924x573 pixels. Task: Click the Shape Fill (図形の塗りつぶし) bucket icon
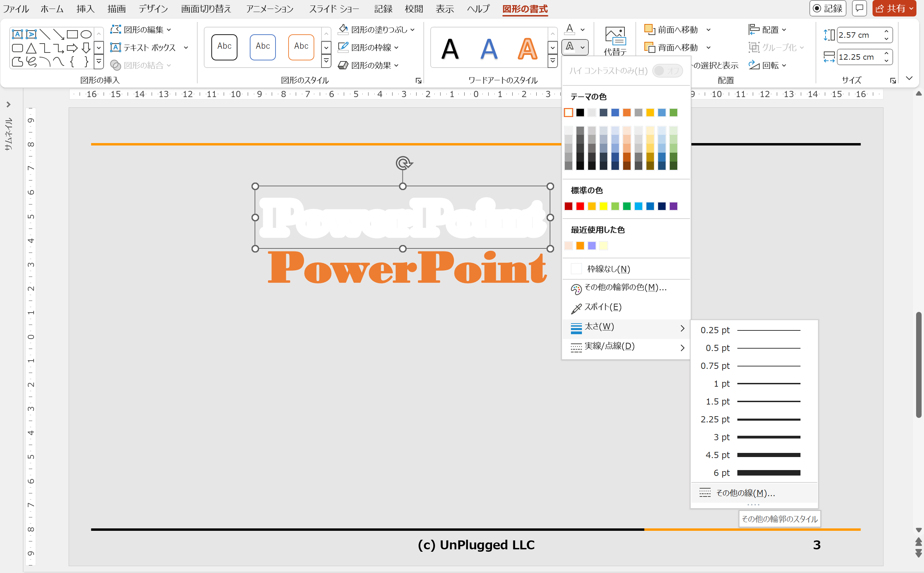click(x=343, y=29)
